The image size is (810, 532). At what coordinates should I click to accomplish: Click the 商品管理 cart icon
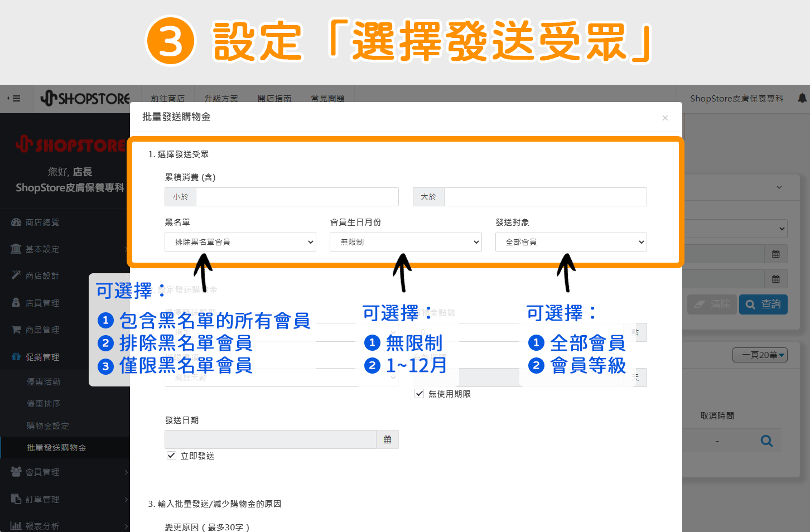[16, 330]
